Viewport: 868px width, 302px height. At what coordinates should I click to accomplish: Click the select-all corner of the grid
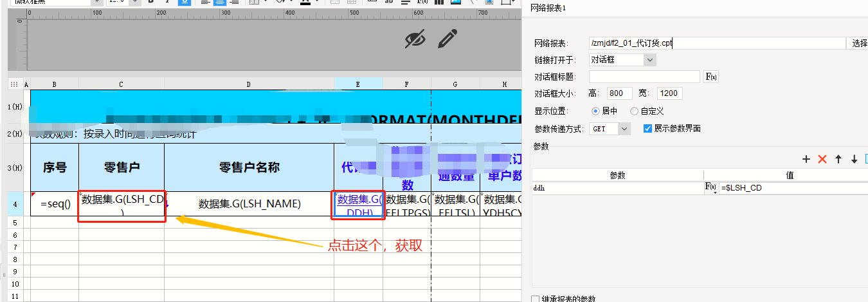coord(15,84)
